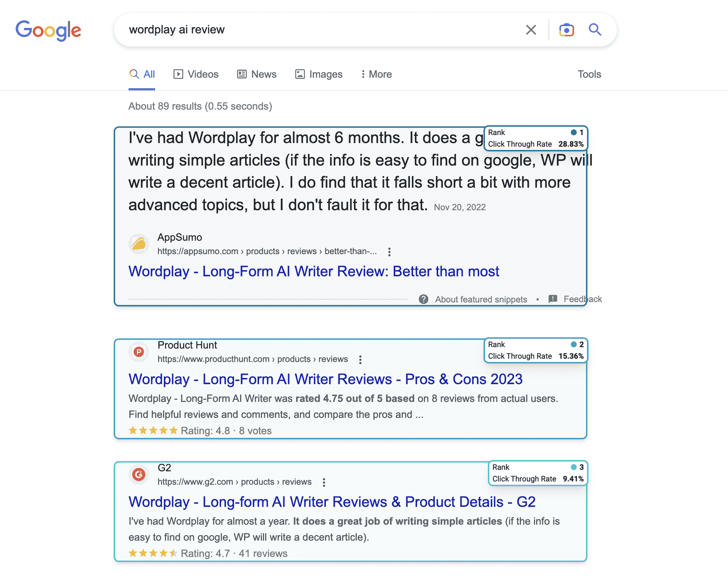Open Product Hunt Pros & Cons 2023 link

325,379
